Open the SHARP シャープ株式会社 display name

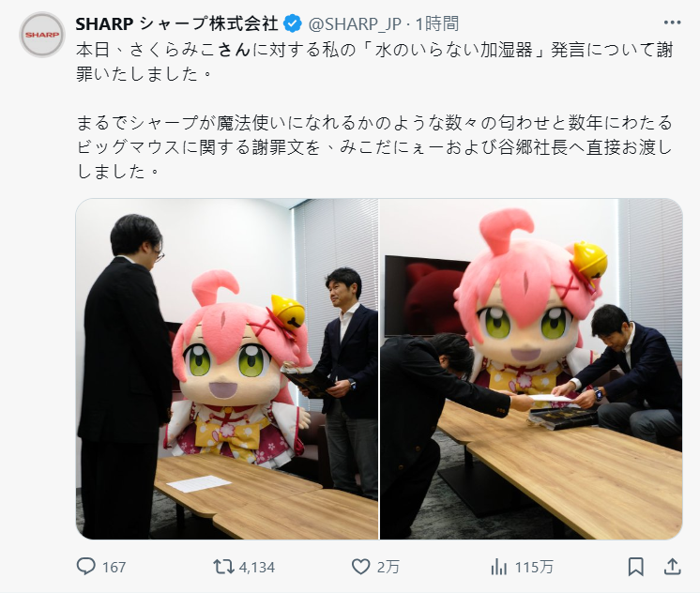point(176,23)
